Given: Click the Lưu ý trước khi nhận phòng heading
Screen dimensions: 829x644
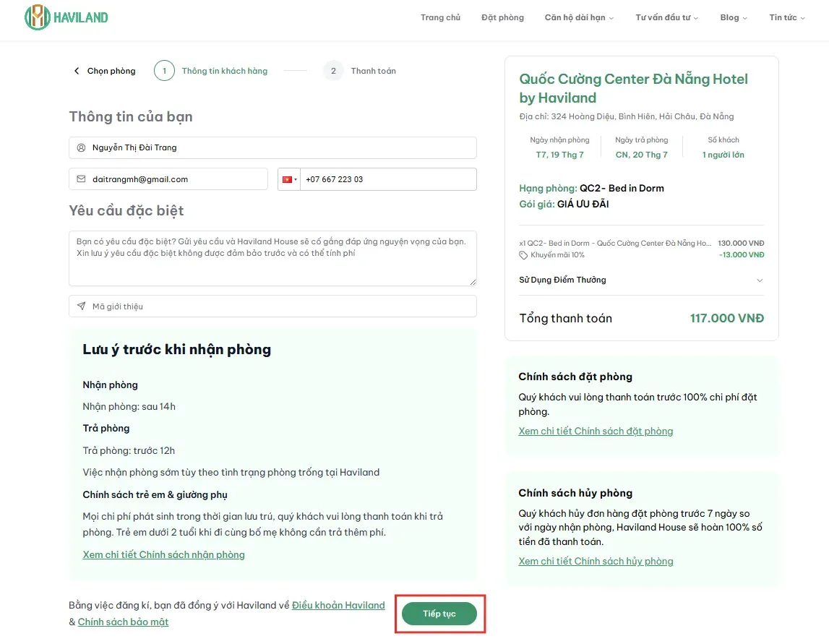Looking at the screenshot, I should click(x=176, y=350).
